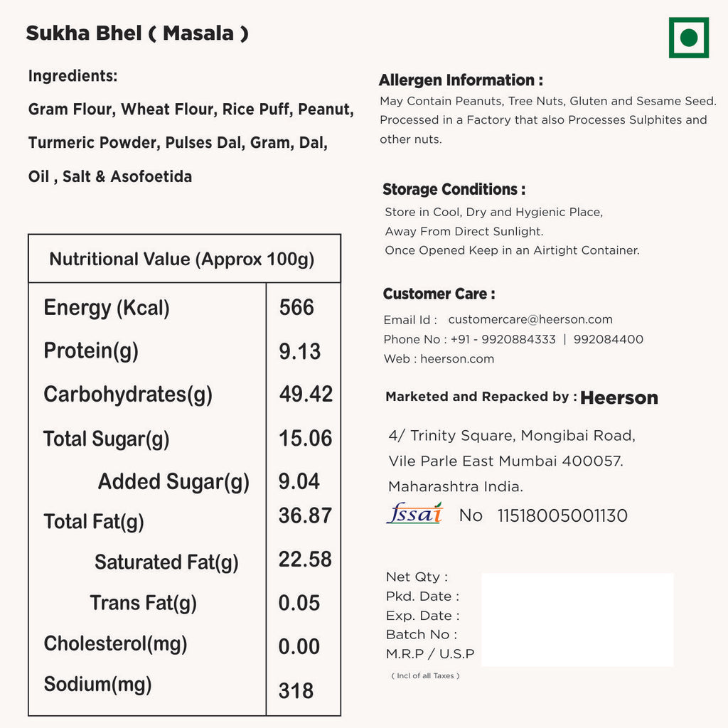Click the Allergen Information heading
This screenshot has height=728, width=728.
[x=461, y=80]
